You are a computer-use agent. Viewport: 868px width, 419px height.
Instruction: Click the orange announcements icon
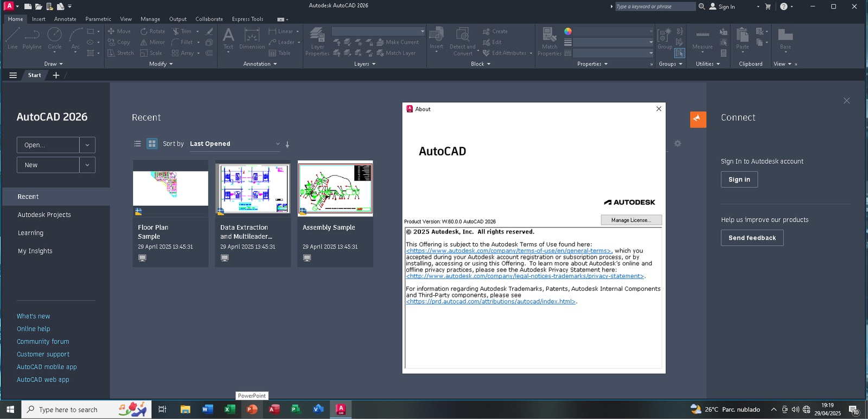(x=698, y=119)
